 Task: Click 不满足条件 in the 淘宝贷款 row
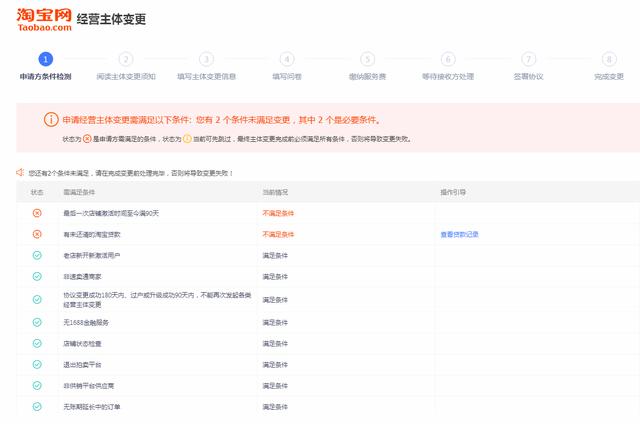coord(278,234)
